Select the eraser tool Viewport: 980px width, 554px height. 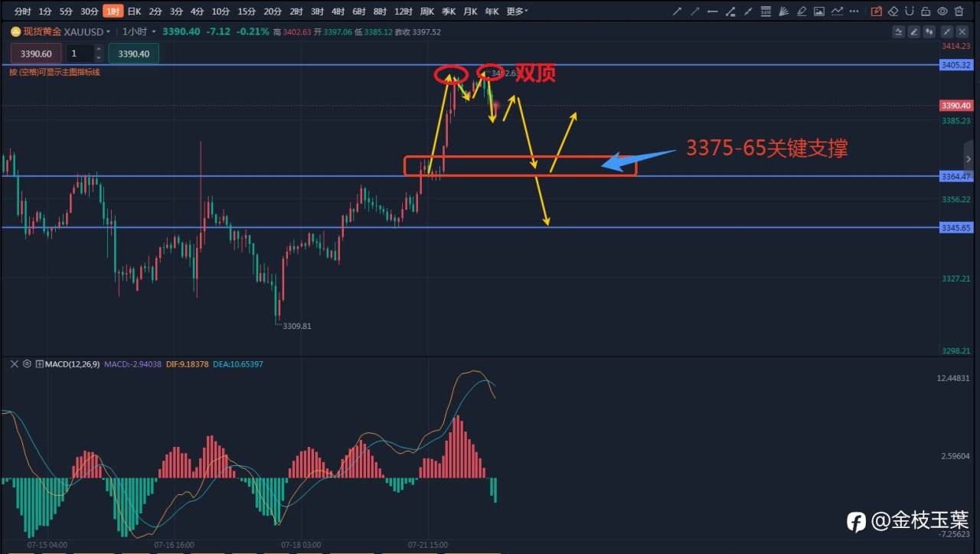point(893,11)
